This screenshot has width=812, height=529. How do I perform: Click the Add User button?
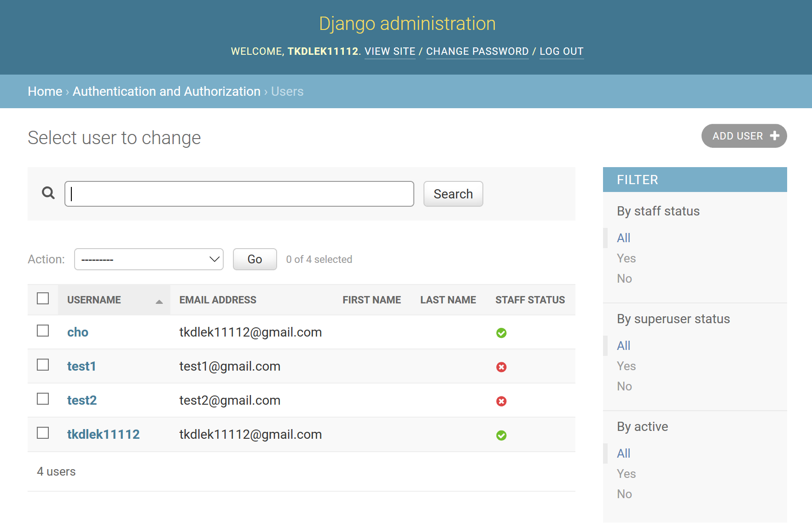pos(744,136)
